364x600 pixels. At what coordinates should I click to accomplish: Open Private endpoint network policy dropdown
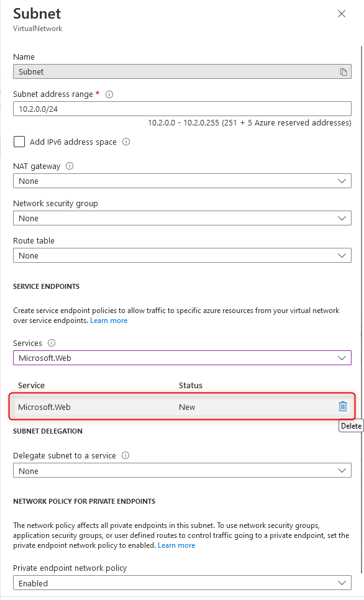point(182,583)
